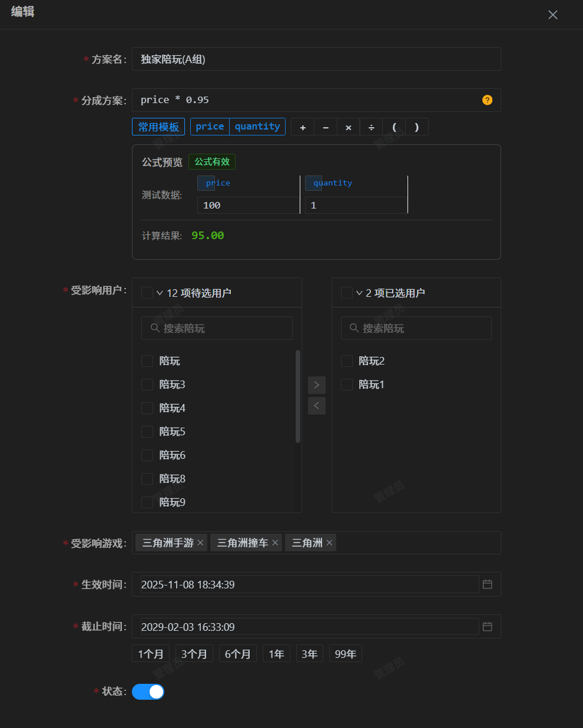Remove the 三角洲撞车 game tag
This screenshot has width=583, height=728.
(275, 542)
